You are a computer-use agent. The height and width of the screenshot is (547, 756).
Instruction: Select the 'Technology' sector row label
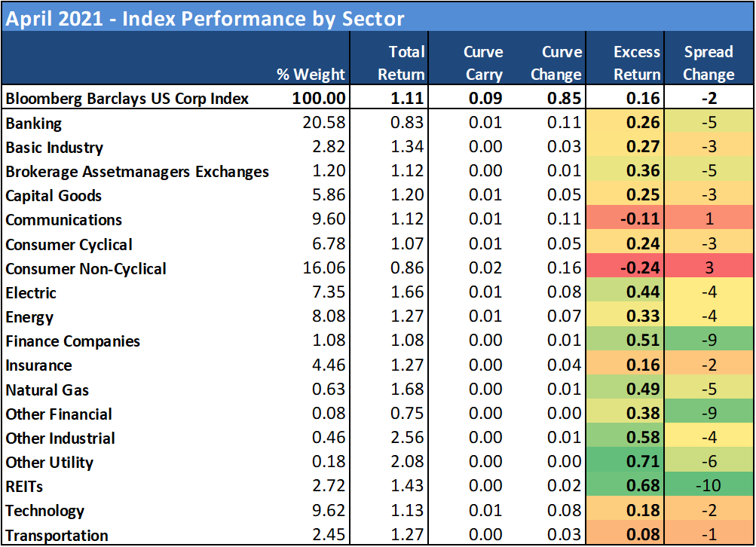45,511
